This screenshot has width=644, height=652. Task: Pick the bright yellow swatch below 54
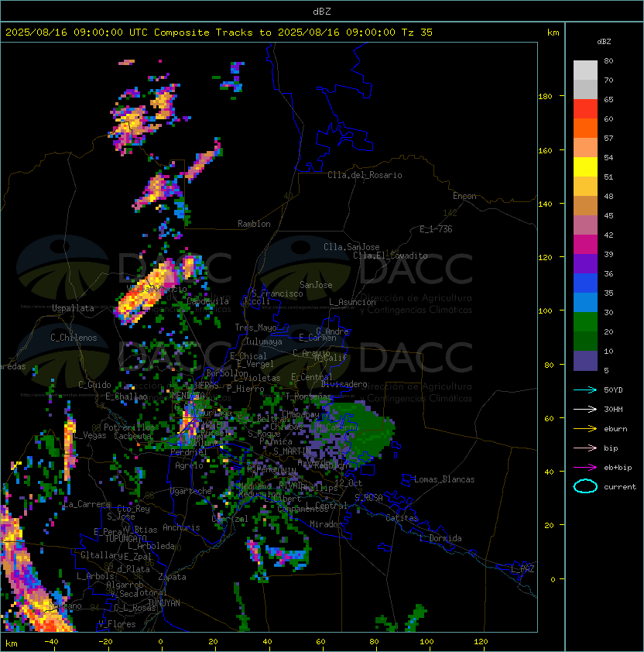[x=585, y=167]
